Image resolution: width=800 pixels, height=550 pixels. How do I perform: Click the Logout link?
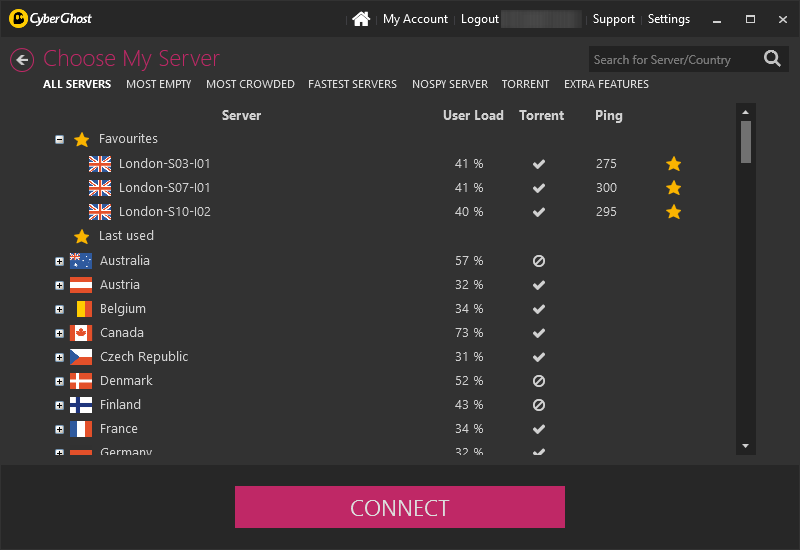(x=480, y=19)
